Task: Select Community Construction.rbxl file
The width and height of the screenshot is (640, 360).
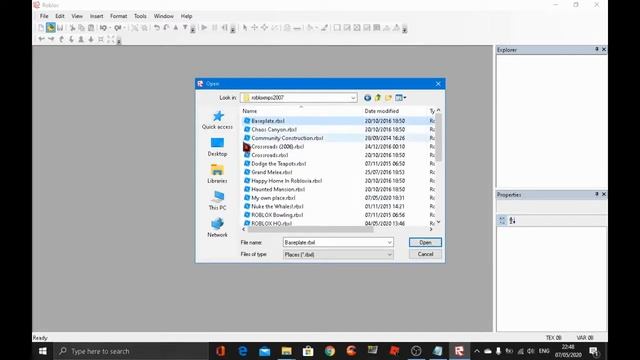Action: [287, 138]
